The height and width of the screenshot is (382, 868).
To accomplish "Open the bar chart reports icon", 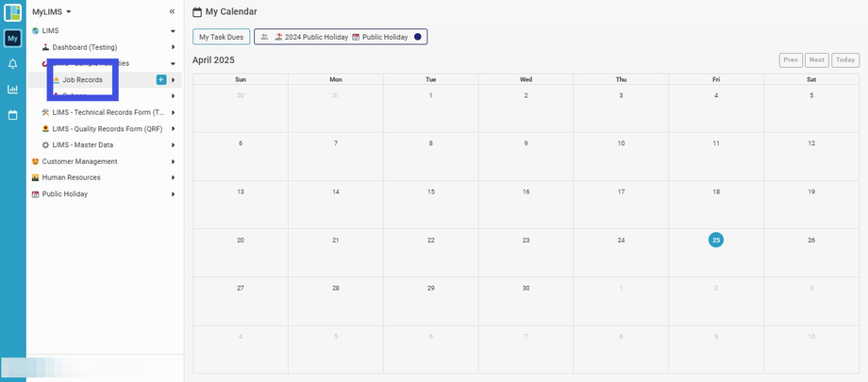I will (x=12, y=89).
